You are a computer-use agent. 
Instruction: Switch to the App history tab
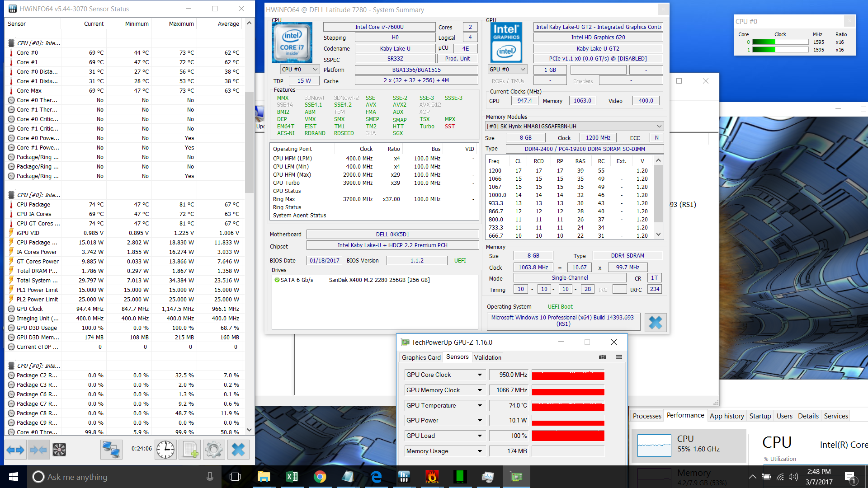[x=726, y=416]
